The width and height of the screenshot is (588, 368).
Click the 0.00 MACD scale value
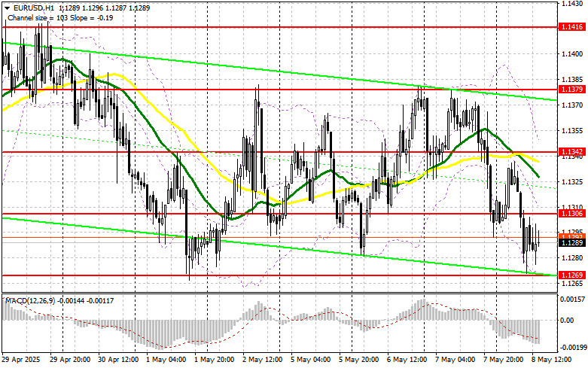coord(567,321)
